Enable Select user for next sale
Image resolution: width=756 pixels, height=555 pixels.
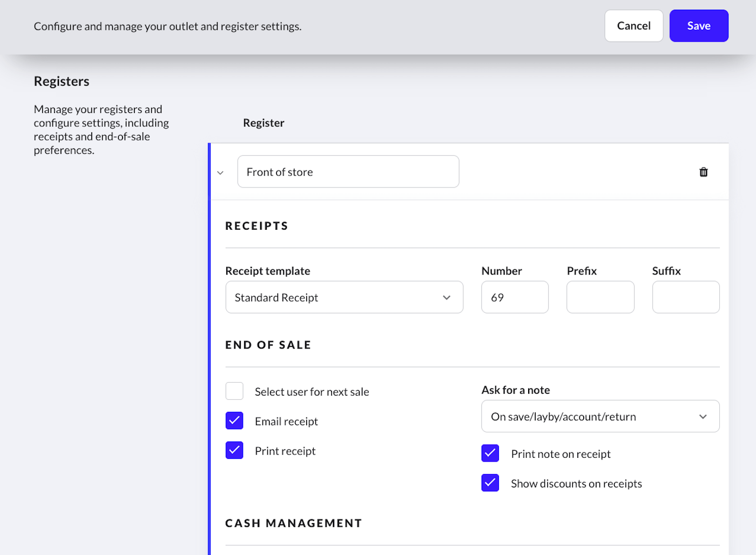pyautogui.click(x=234, y=391)
